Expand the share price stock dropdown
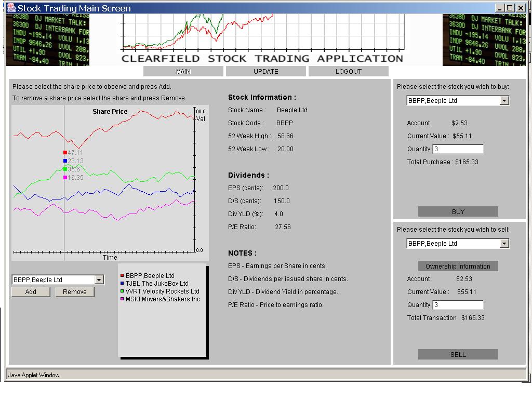 [99, 280]
